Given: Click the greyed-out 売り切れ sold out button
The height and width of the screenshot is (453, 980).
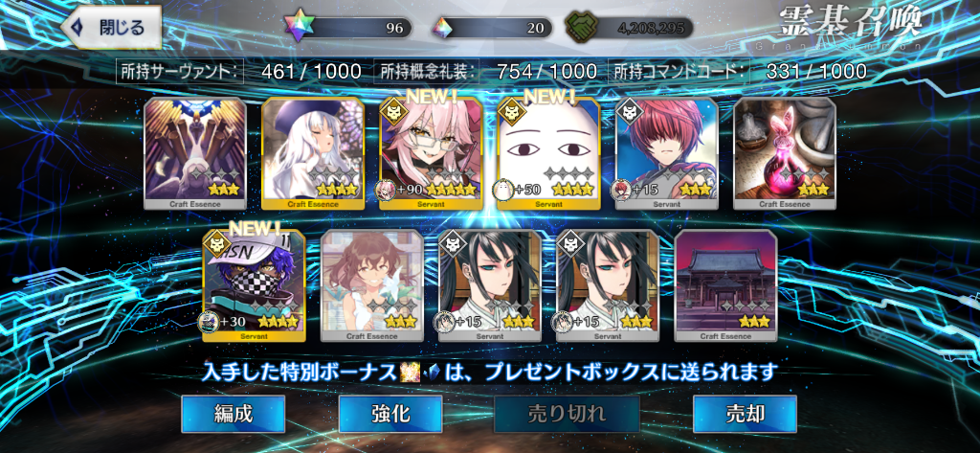Looking at the screenshot, I should tap(567, 414).
